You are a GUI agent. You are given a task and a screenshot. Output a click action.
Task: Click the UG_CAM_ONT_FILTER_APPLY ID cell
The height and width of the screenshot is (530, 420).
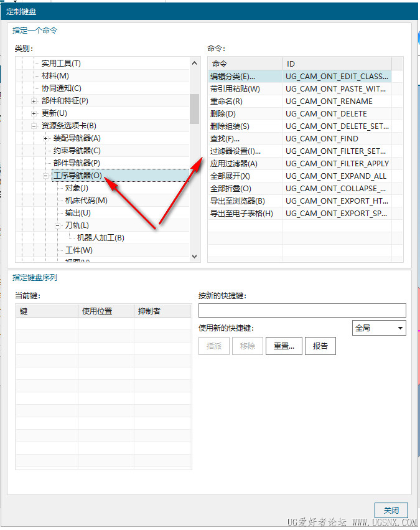click(x=337, y=164)
